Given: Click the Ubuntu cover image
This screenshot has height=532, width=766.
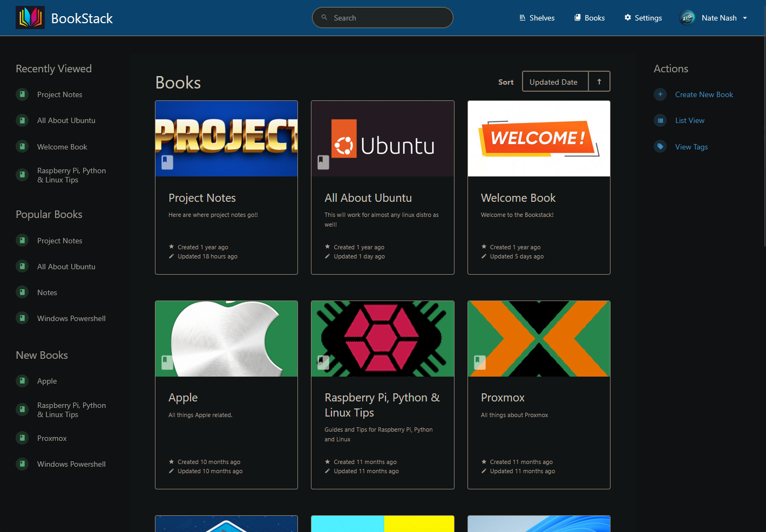Looking at the screenshot, I should pos(383,139).
